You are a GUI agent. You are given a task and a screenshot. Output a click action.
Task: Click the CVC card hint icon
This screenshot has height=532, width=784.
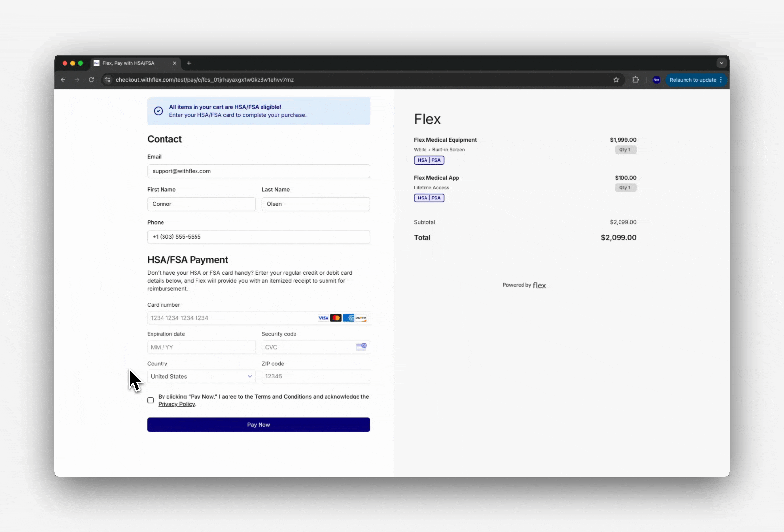tap(361, 347)
